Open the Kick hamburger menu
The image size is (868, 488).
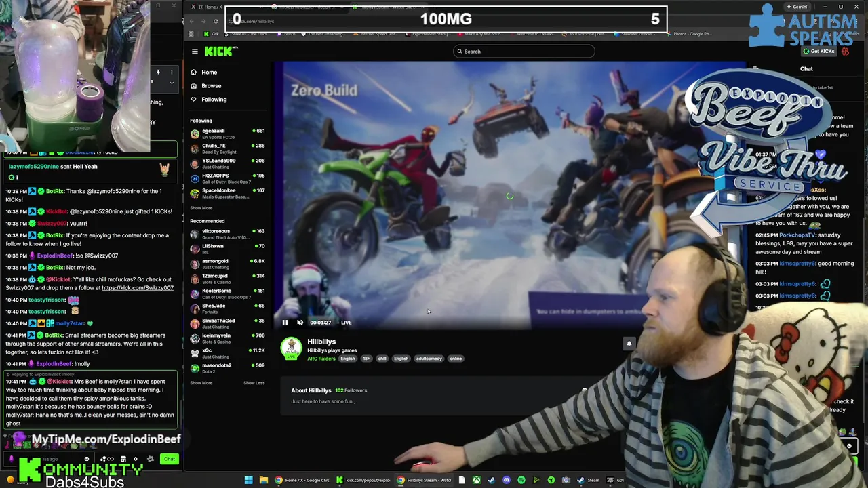click(195, 51)
